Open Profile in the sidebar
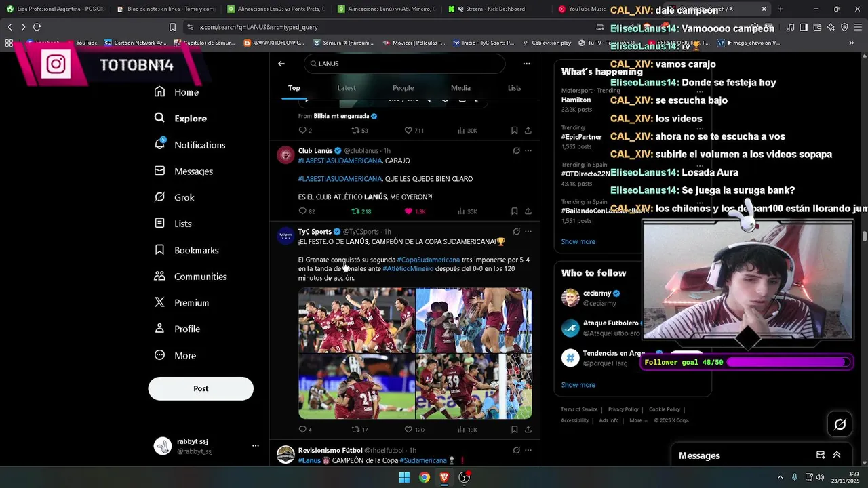Image resolution: width=868 pixels, height=488 pixels. (177, 329)
